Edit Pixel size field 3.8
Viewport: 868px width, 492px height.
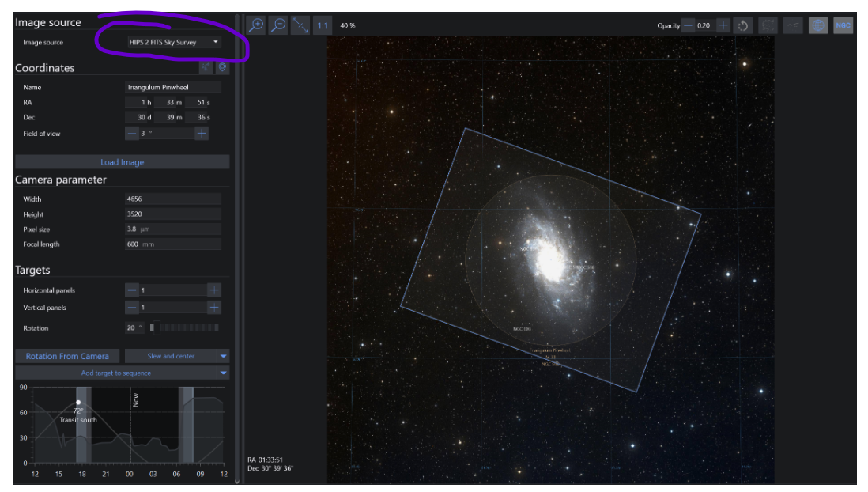point(172,229)
